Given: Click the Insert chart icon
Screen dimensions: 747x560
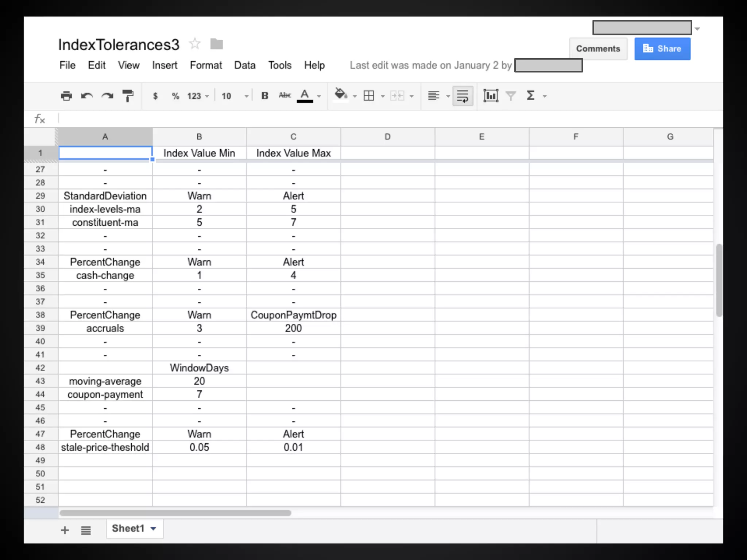Looking at the screenshot, I should (x=491, y=96).
